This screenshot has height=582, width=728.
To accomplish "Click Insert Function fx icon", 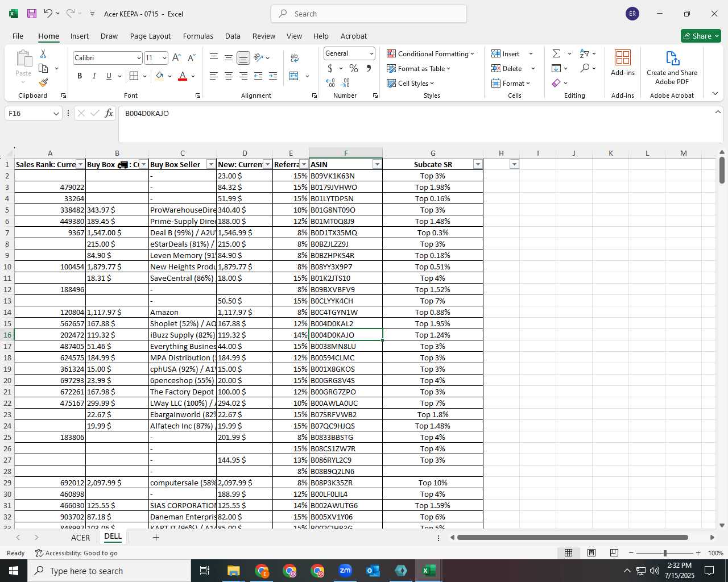I will coord(109,114).
